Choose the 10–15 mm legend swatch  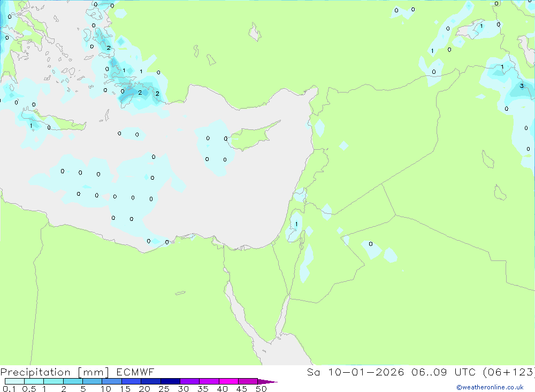(112, 381)
